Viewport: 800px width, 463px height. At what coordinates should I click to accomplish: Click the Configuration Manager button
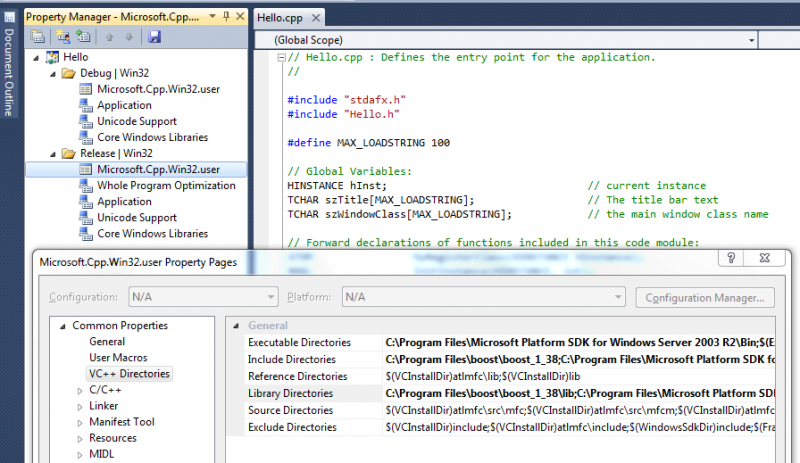[705, 298]
